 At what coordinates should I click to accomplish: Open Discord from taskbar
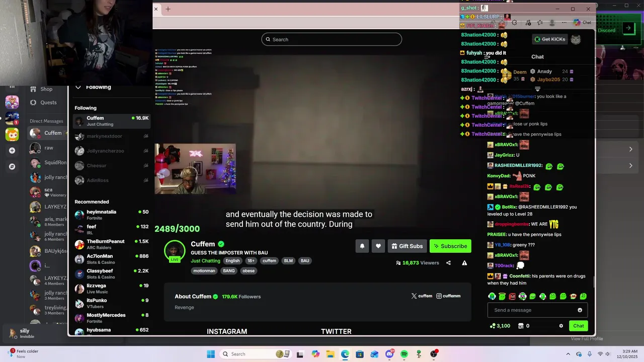(x=389, y=354)
